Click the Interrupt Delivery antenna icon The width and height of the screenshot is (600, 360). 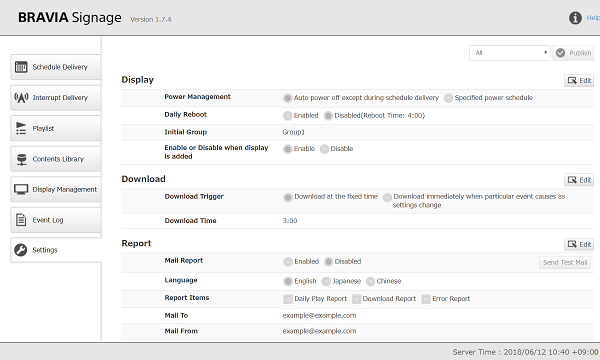pos(21,98)
